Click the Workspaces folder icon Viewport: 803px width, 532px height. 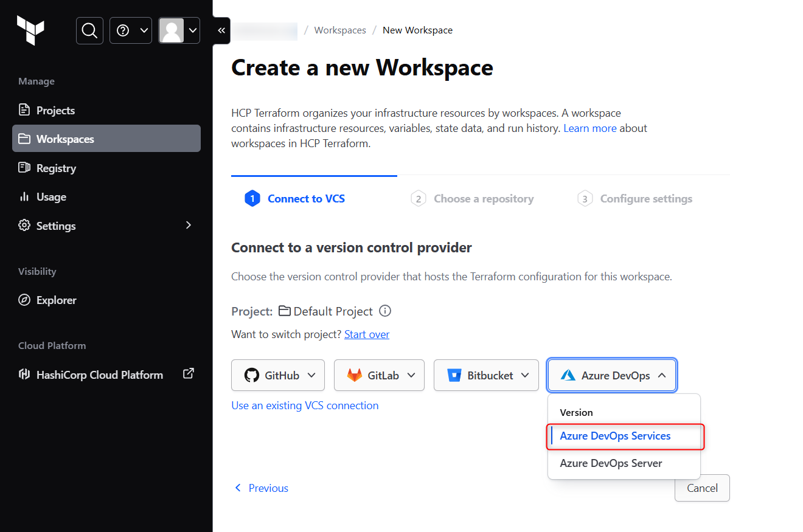(x=24, y=139)
